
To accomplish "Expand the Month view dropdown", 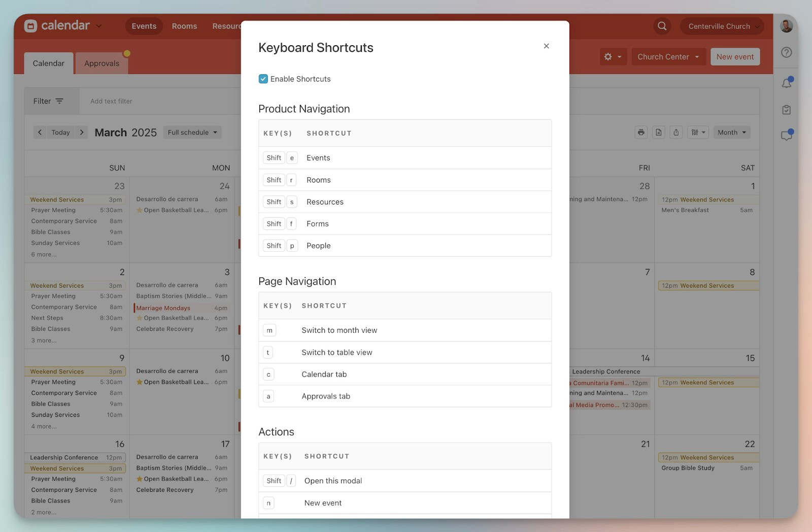I will click(731, 132).
